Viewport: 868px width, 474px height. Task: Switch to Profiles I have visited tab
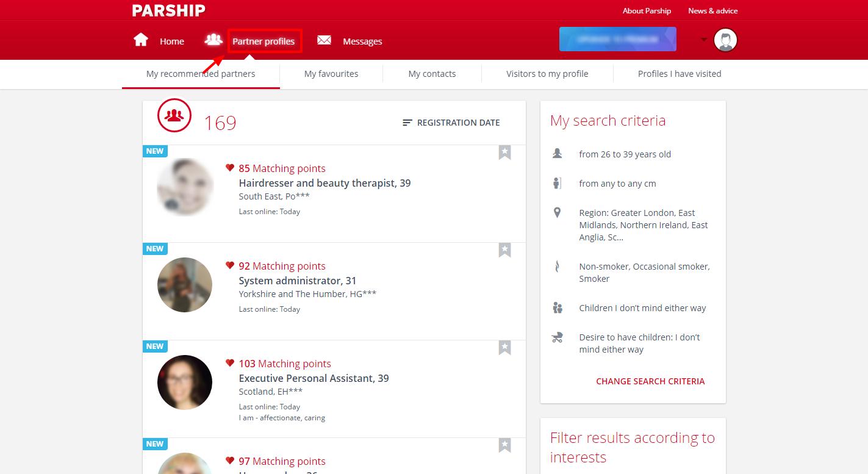click(680, 74)
